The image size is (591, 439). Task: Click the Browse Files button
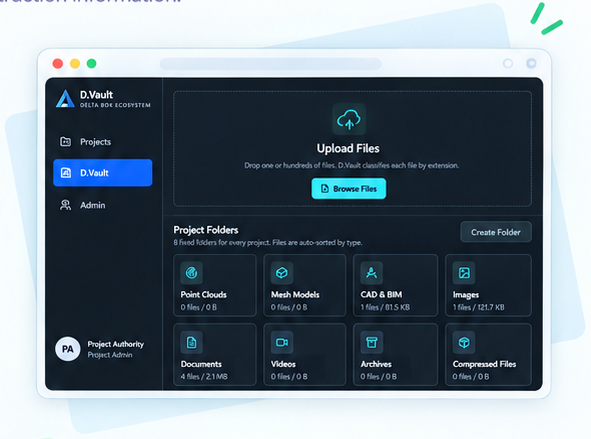[349, 188]
